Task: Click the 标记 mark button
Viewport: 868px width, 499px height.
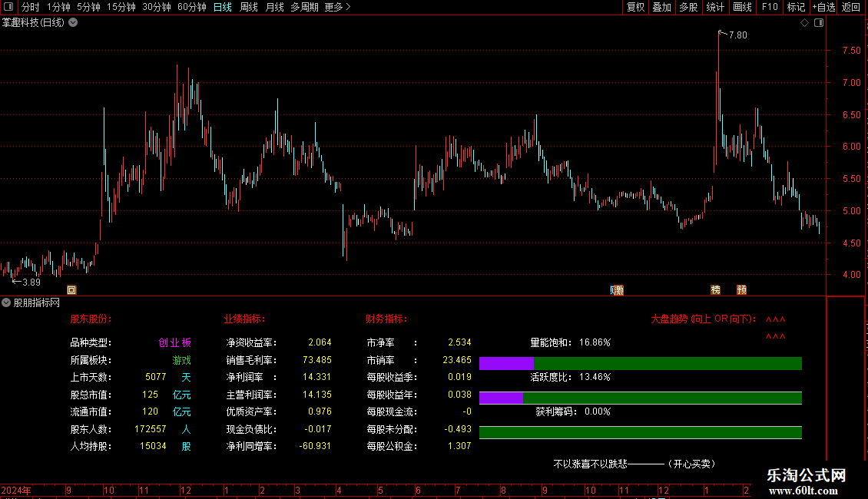Action: pos(796,7)
